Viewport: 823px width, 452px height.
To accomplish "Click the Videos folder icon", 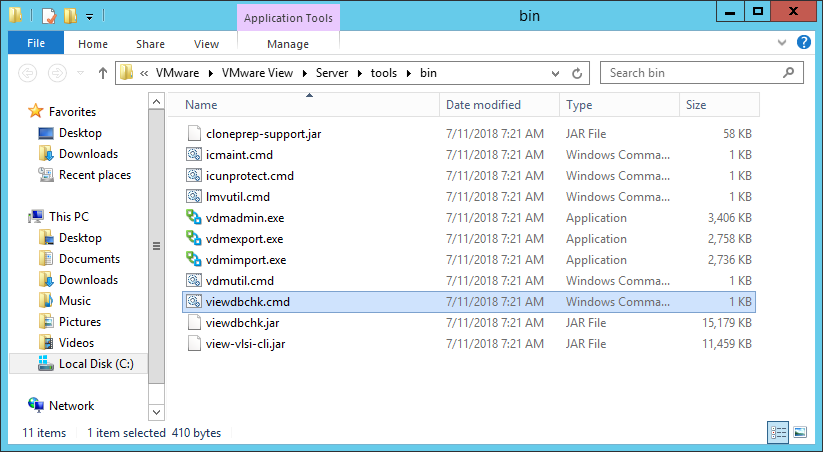I will pos(46,342).
